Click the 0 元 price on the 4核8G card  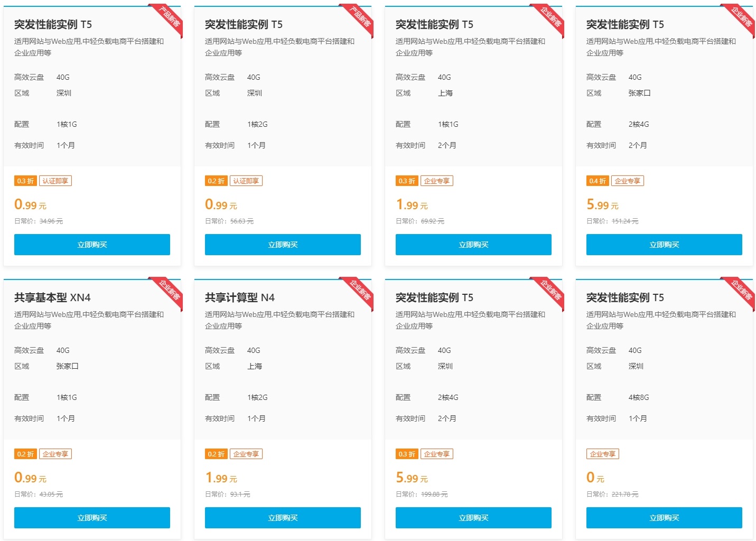point(595,478)
